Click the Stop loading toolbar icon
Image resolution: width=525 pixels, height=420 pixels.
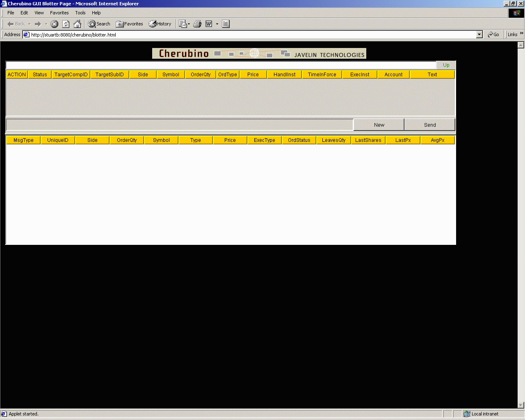[54, 24]
